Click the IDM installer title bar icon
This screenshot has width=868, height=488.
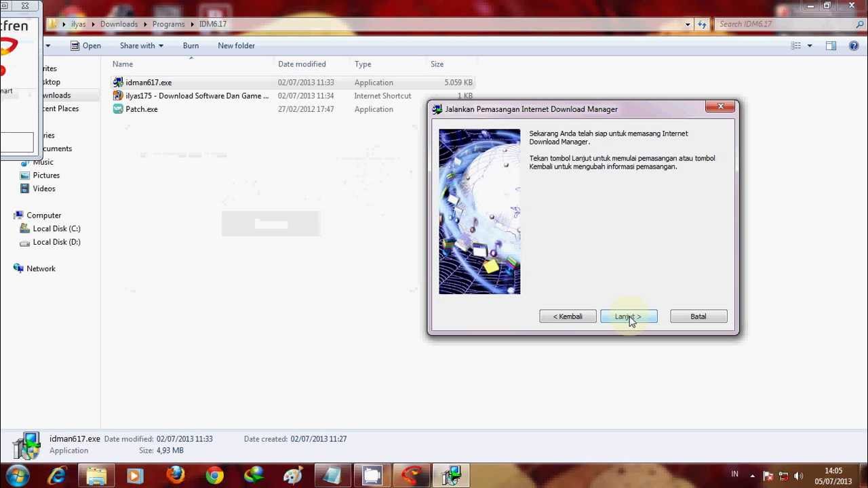(x=437, y=109)
